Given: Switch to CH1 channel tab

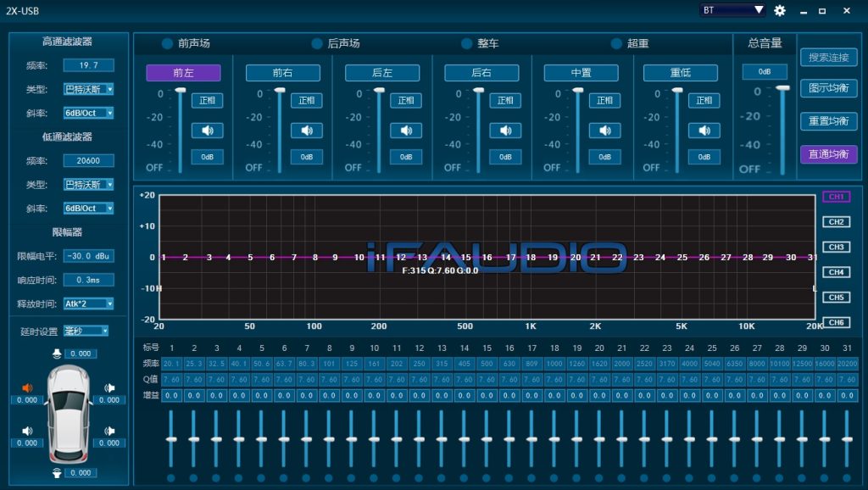Looking at the screenshot, I should tap(837, 197).
